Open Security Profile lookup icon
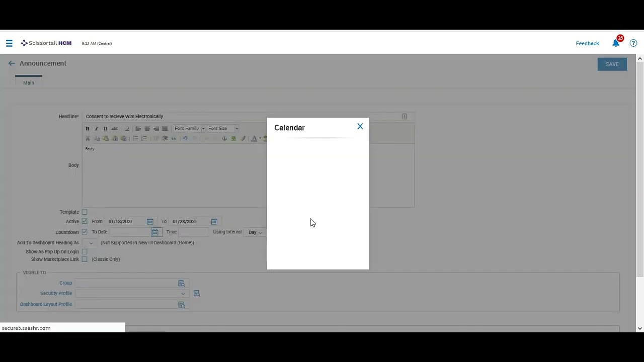644x362 pixels. (x=197, y=294)
